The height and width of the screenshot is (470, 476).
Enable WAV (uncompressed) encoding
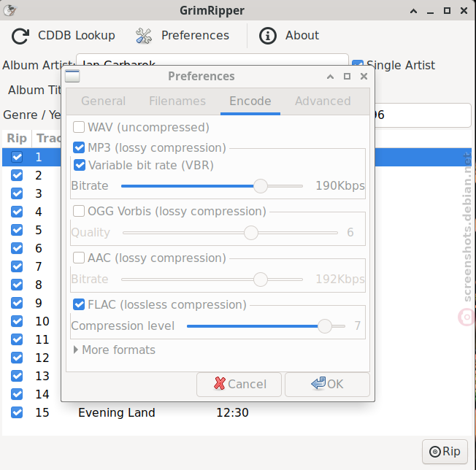(79, 127)
